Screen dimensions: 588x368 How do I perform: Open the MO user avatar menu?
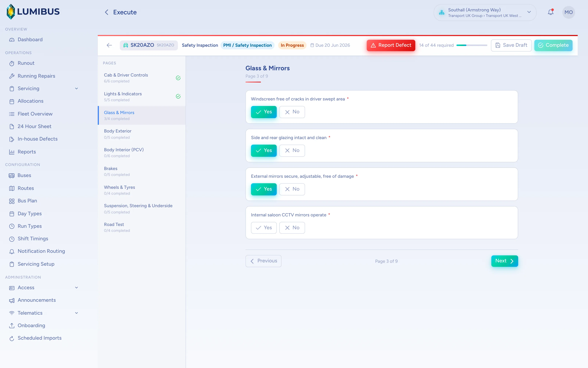(x=568, y=12)
